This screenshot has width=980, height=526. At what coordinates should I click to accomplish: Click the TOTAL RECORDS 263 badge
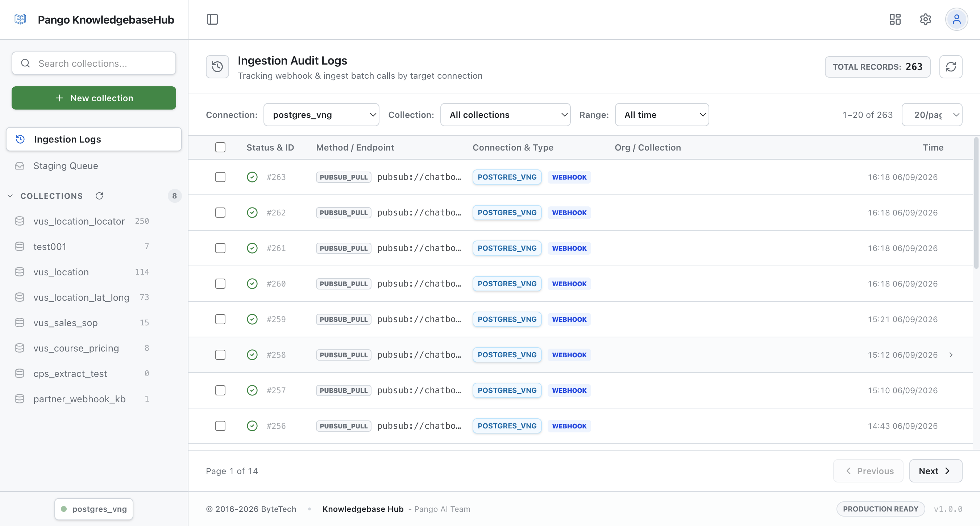[x=877, y=67]
